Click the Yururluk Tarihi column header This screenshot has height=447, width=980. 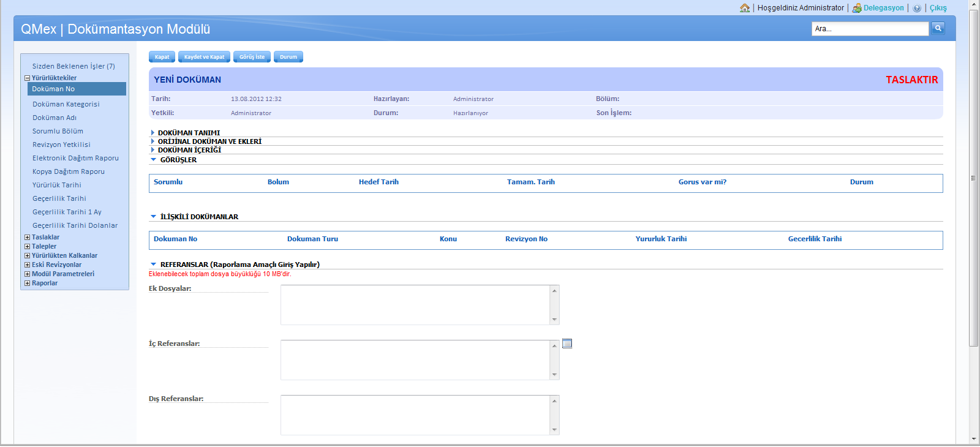[x=661, y=239]
